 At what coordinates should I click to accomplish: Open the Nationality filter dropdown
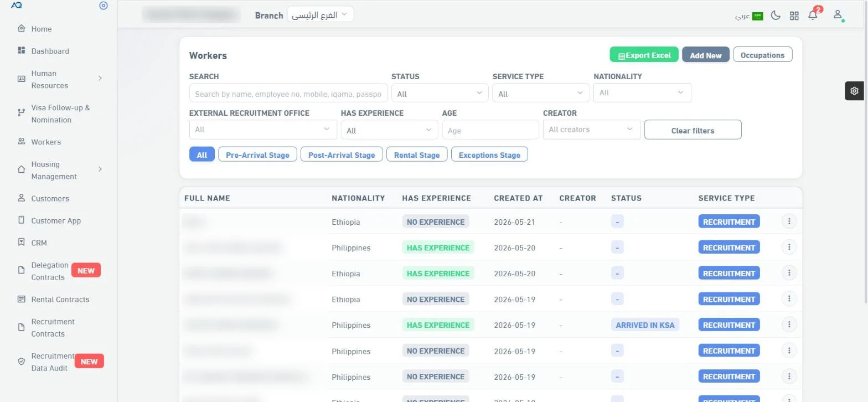(x=642, y=92)
